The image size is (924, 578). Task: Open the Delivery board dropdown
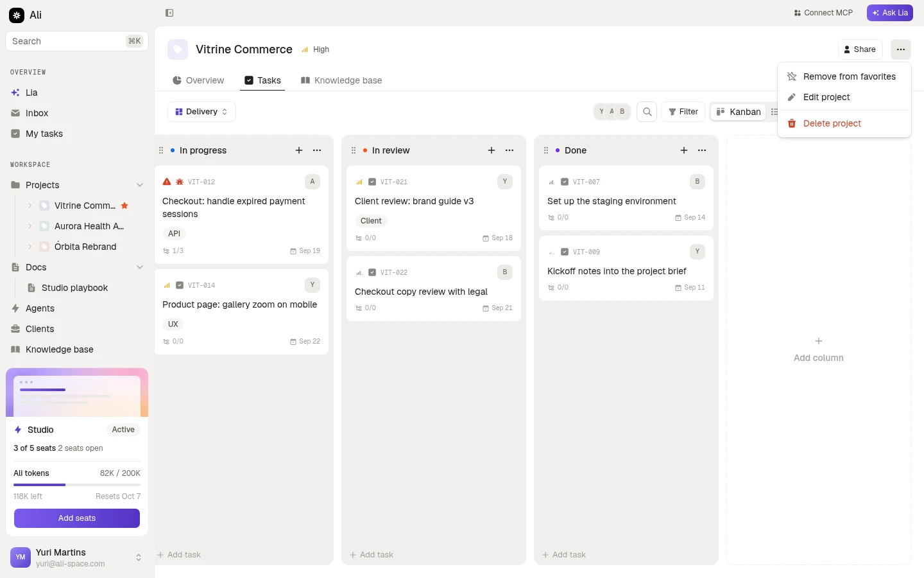[201, 112]
